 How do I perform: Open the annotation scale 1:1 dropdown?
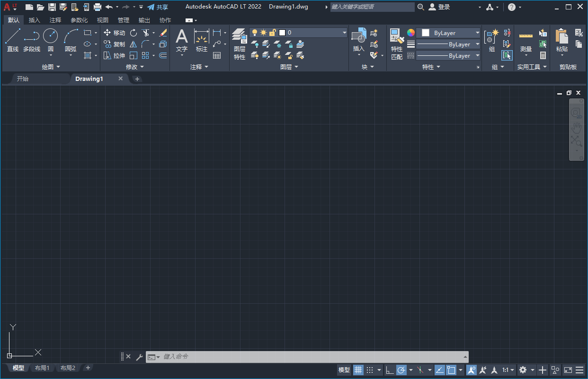[508, 370]
